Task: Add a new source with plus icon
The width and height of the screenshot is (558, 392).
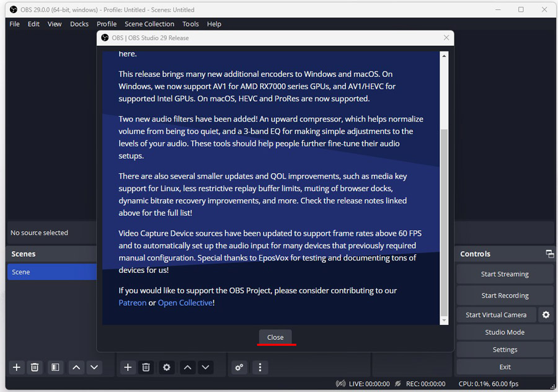Action: click(128, 367)
